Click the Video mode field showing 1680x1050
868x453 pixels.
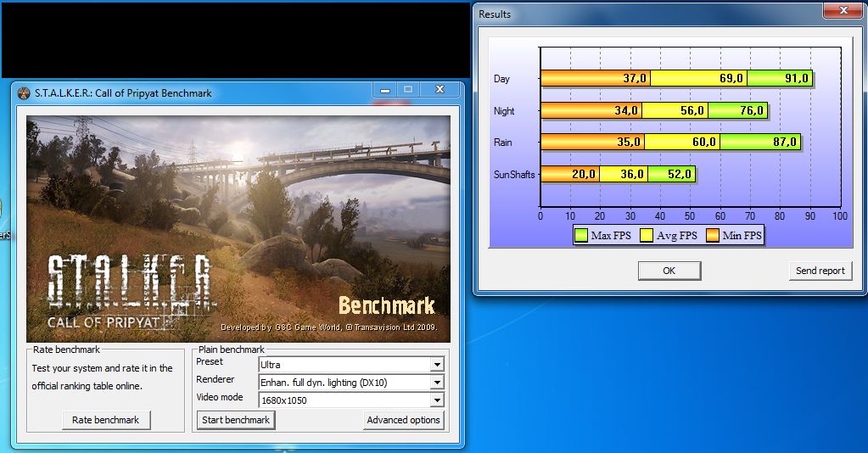[x=351, y=400]
